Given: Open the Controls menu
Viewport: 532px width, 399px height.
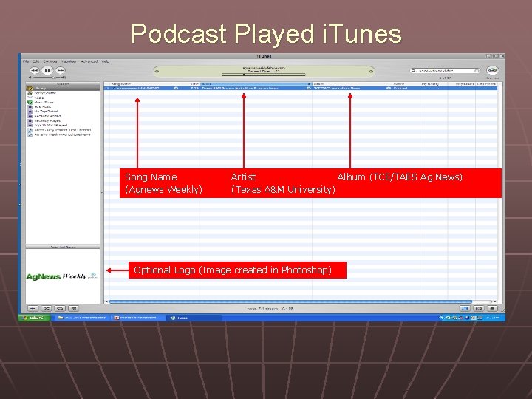Looking at the screenshot, I should 50,61.
